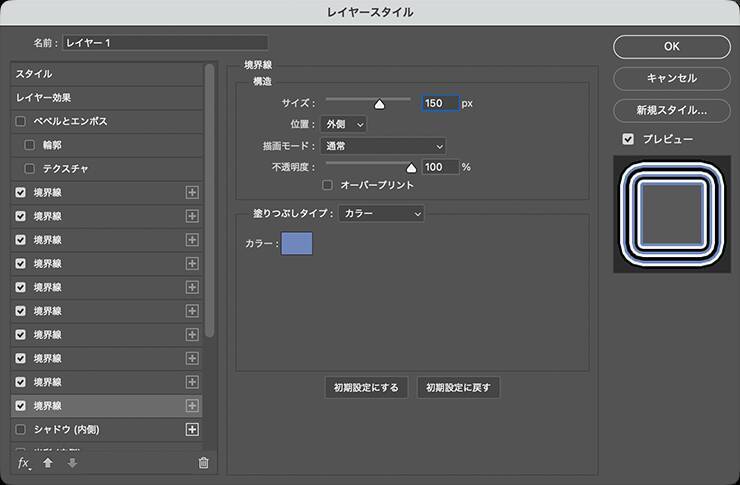Untick the プレビュー checkbox
This screenshot has height=485, width=740.
click(x=628, y=139)
